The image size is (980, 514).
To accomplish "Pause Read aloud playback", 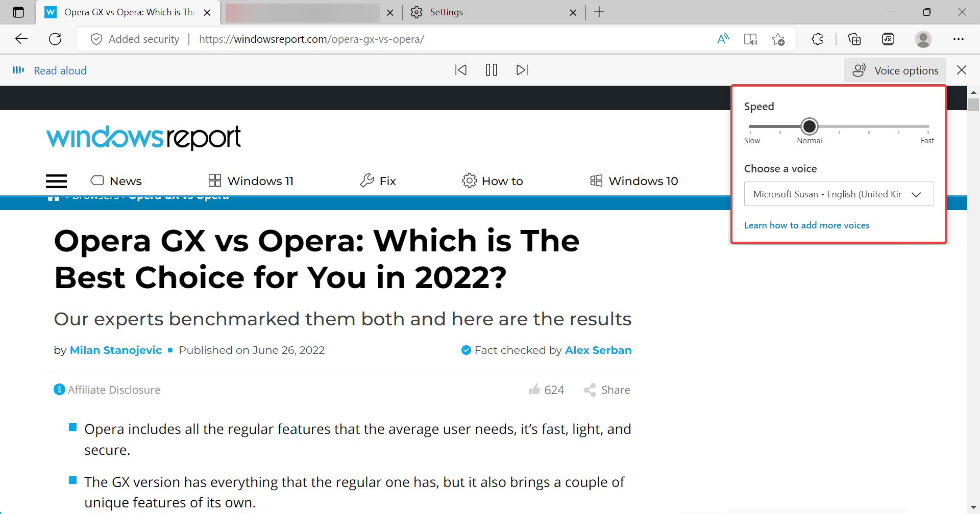I will click(x=492, y=70).
